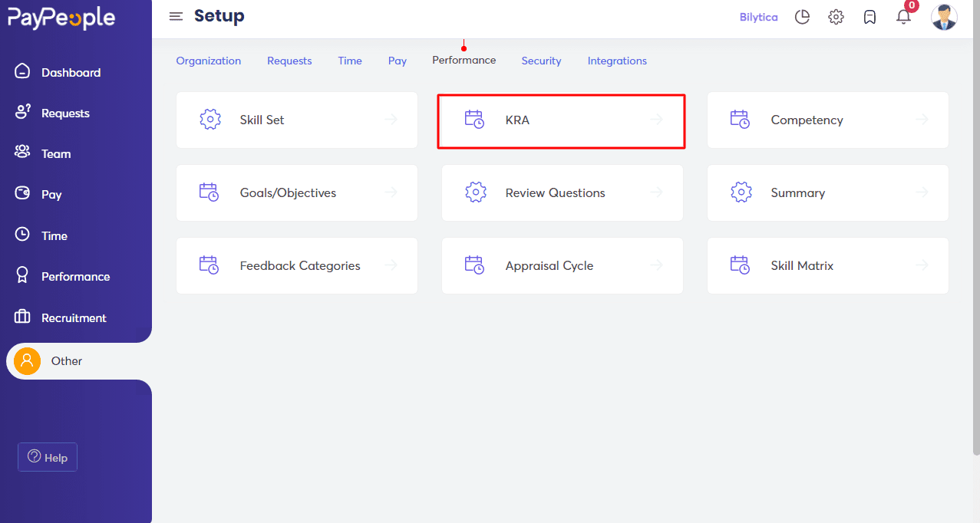
Task: Click the Feedback Categories calendar icon
Action: [210, 265]
